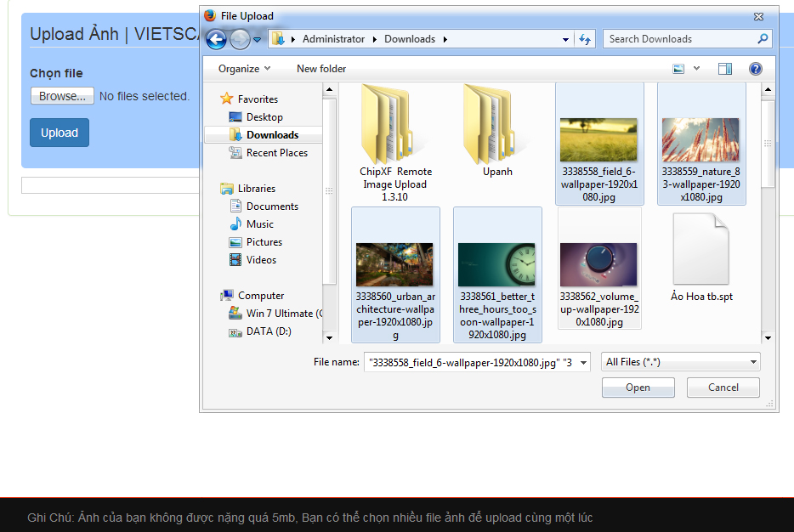Click Administrator in the address path
The image size is (794, 532).
[x=333, y=39]
